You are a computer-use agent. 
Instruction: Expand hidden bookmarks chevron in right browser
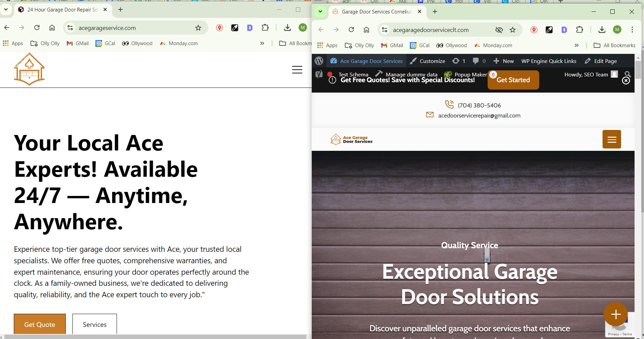tap(577, 45)
